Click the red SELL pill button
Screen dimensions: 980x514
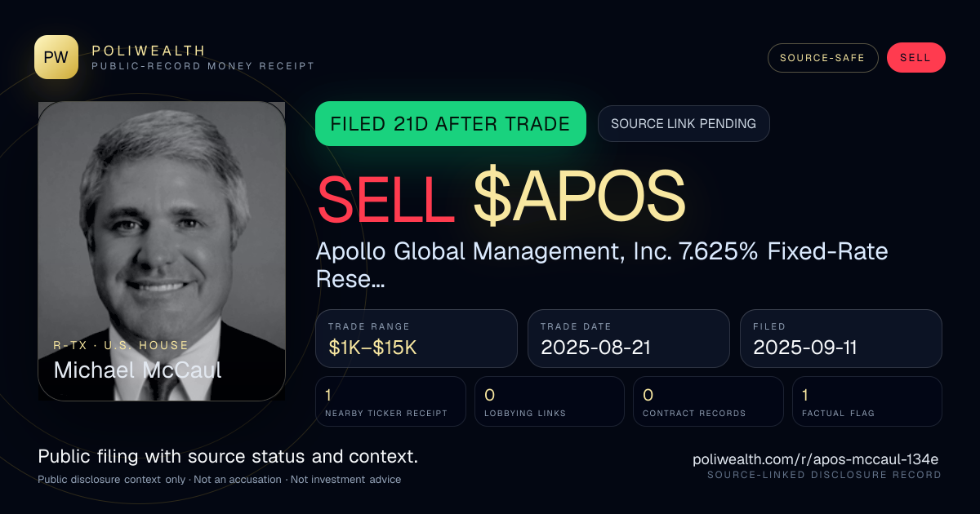[915, 58]
